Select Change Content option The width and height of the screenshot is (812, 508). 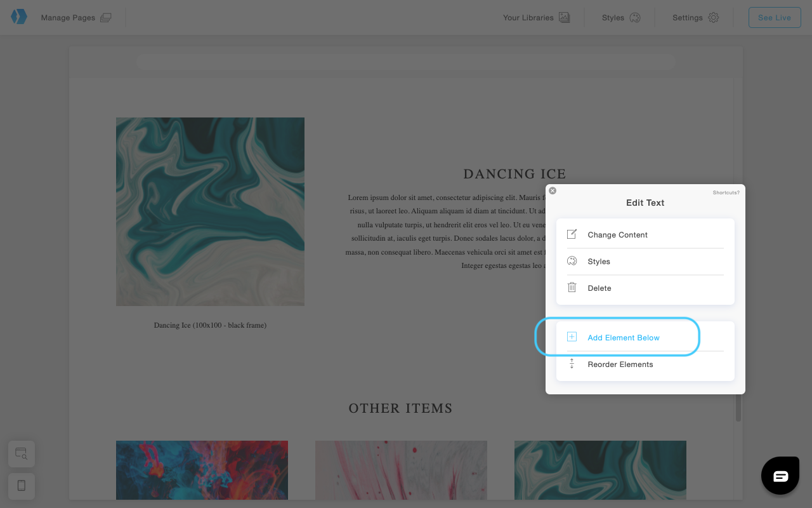tap(617, 235)
